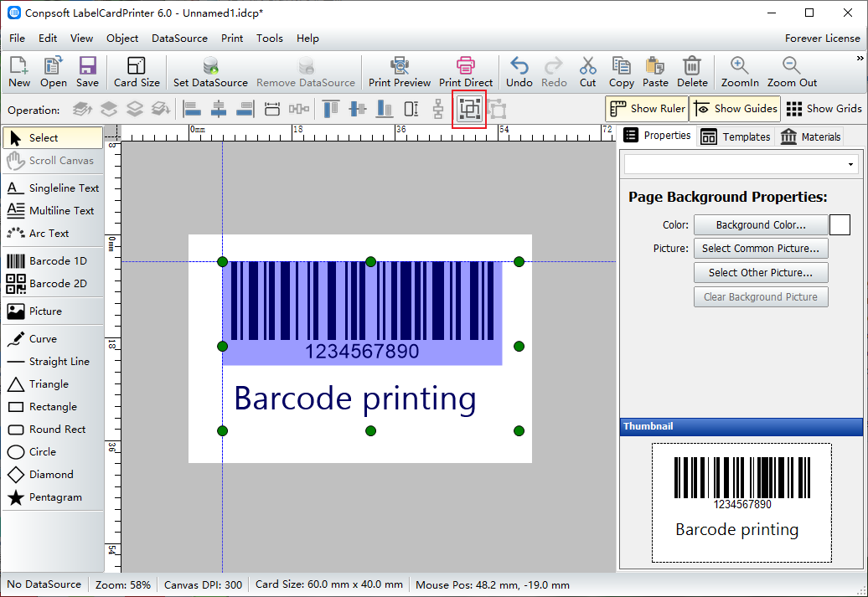This screenshot has height=597, width=868.
Task: Align selected objects to right edge
Action: [x=245, y=109]
